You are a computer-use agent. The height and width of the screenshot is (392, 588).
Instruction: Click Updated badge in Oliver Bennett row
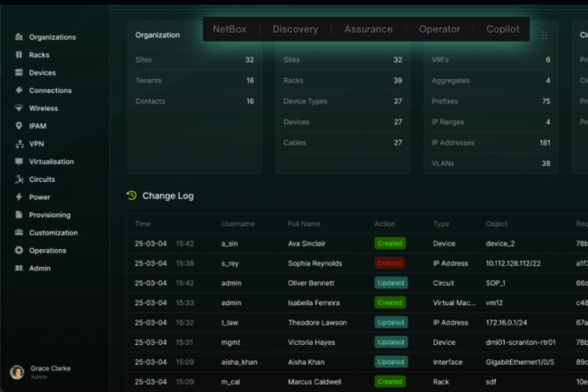391,282
